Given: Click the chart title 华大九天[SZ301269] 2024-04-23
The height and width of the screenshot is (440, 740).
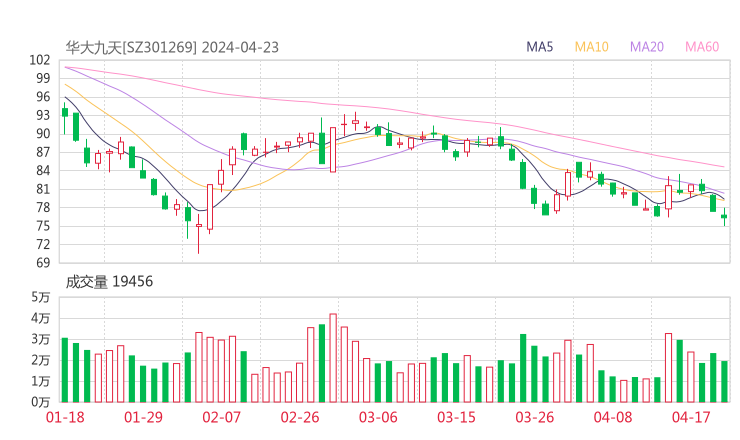Looking at the screenshot, I should pyautogui.click(x=172, y=47).
